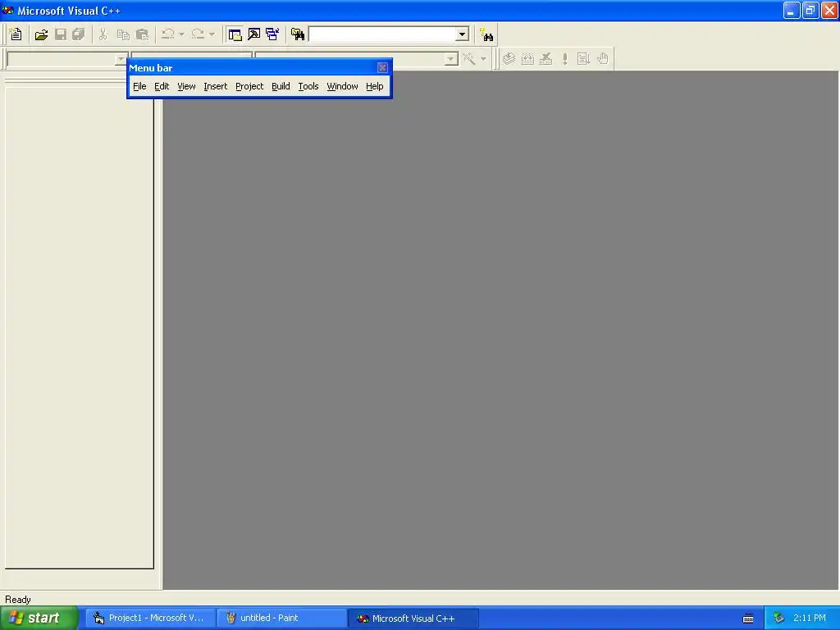Viewport: 840px width, 630px height.
Task: Open the Redo history dropdown arrow
Action: click(x=212, y=34)
